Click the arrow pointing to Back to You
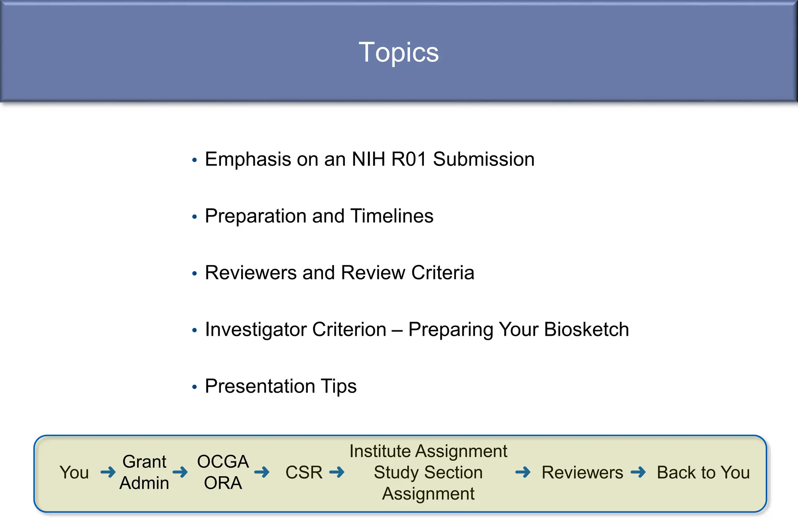Screen dimensions: 798x532 coord(638,472)
